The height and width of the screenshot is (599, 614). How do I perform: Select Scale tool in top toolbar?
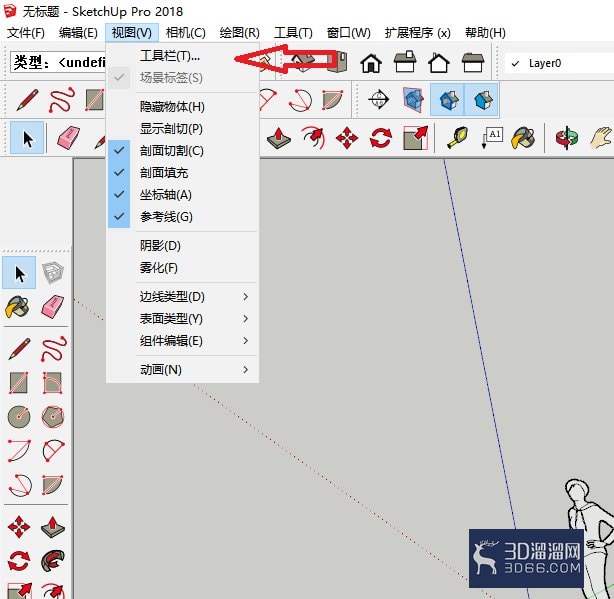pos(416,138)
